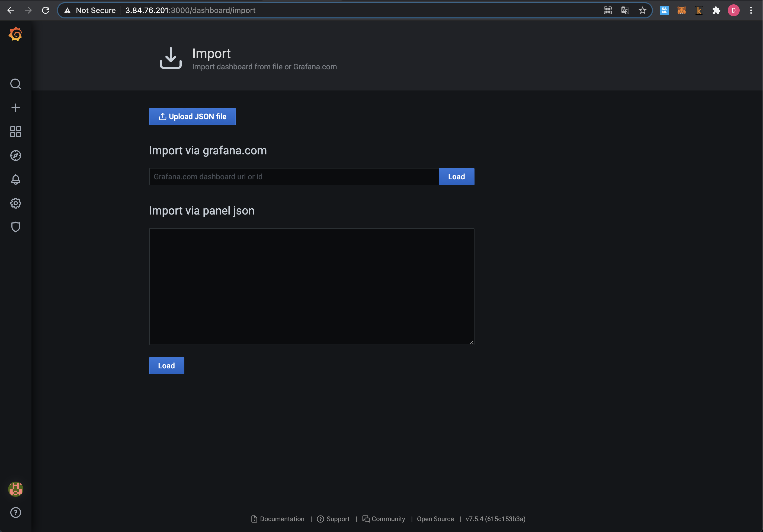Screen dimensions: 763x532
Task: Click the Grafana logo home icon
Action: [15, 34]
